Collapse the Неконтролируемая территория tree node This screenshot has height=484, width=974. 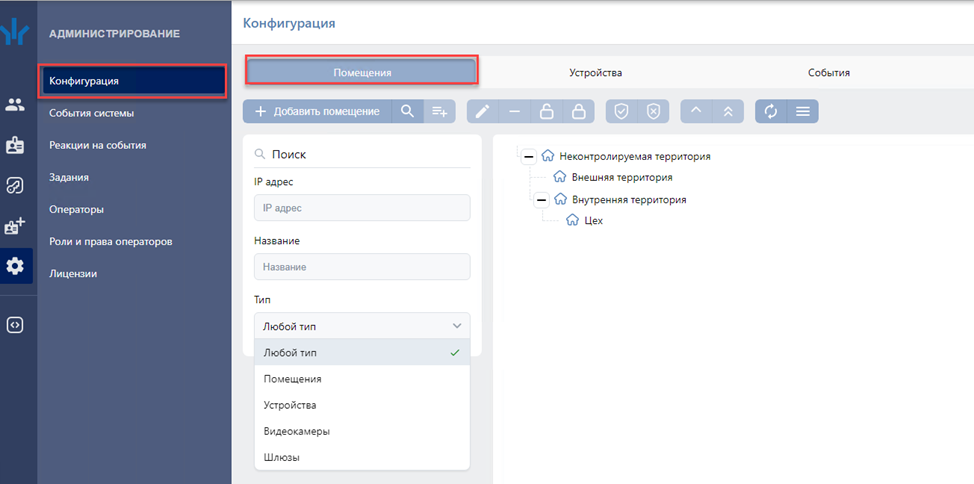pyautogui.click(x=529, y=156)
